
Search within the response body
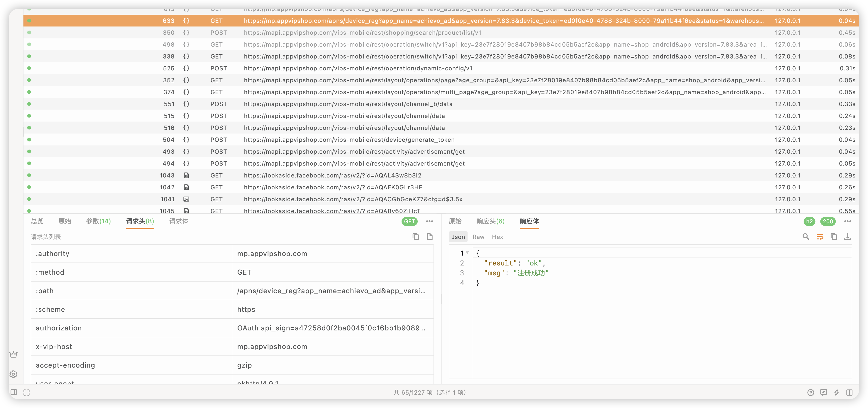[x=806, y=237]
